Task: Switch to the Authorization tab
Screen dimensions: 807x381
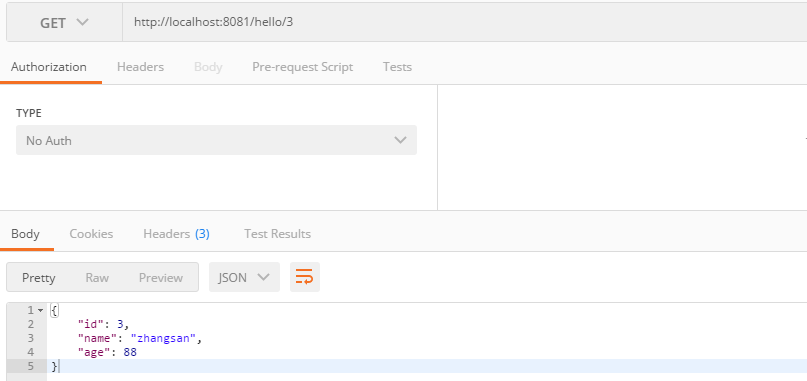Action: click(49, 67)
